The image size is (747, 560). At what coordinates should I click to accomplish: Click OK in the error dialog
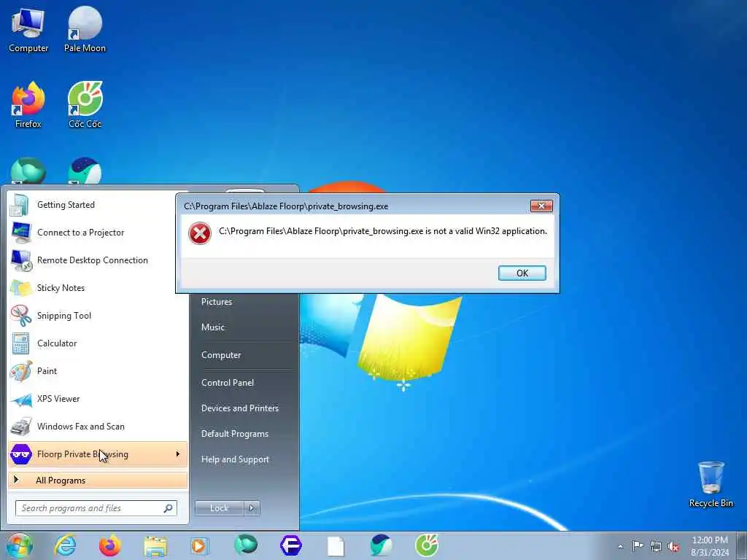[522, 273]
